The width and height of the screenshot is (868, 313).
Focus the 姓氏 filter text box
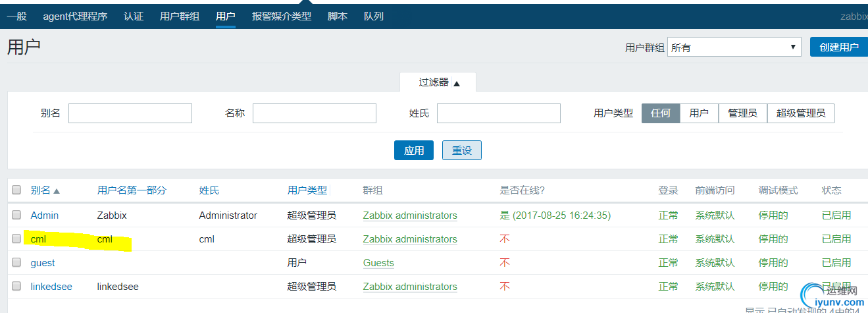click(498, 113)
